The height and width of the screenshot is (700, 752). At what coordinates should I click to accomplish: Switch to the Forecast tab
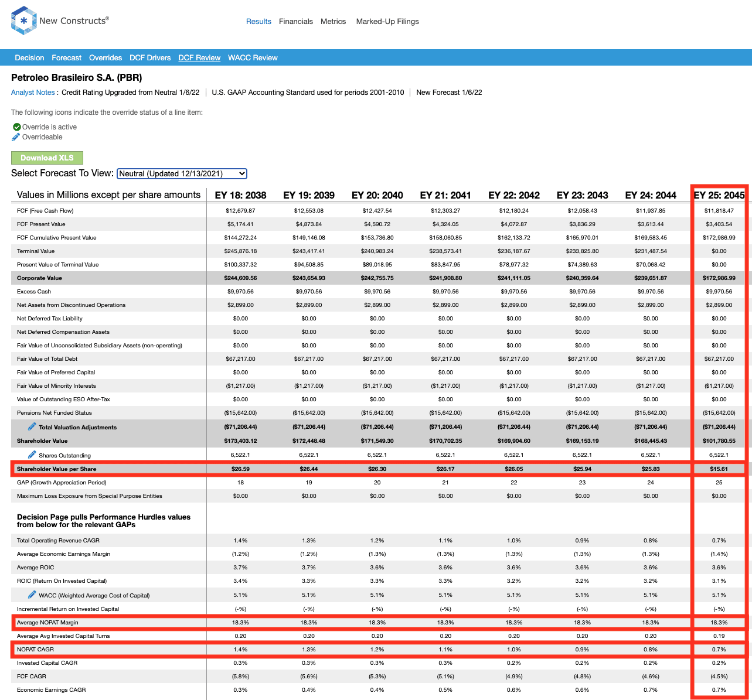[67, 58]
